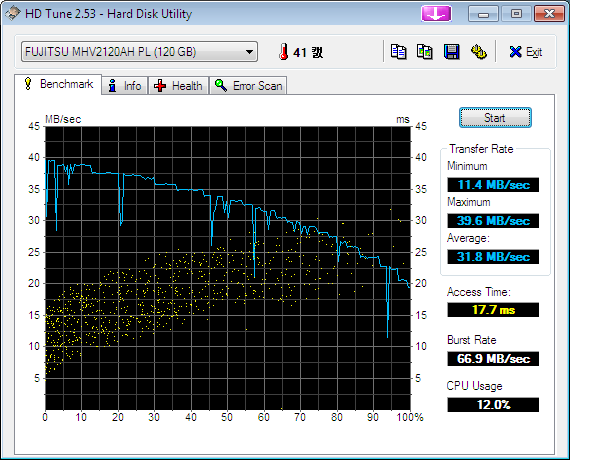This screenshot has width=614, height=460.
Task: Click the pink download arrow title button
Action: pos(436,14)
